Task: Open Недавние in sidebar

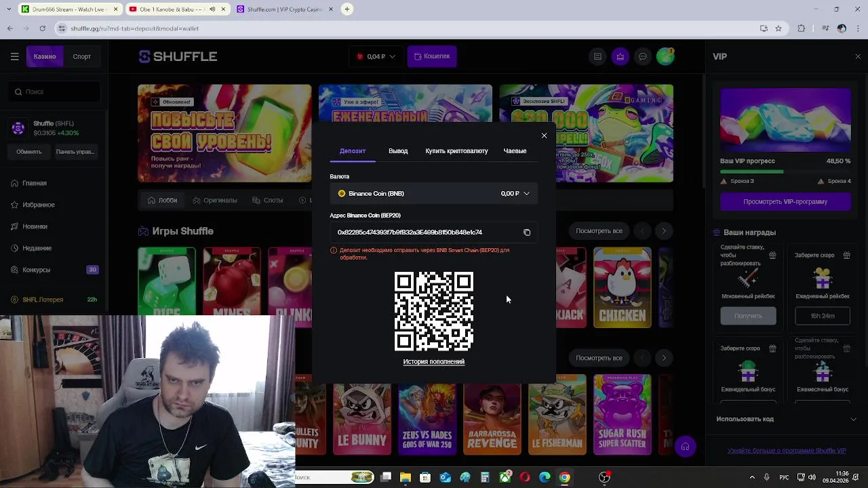Action: [x=37, y=249]
